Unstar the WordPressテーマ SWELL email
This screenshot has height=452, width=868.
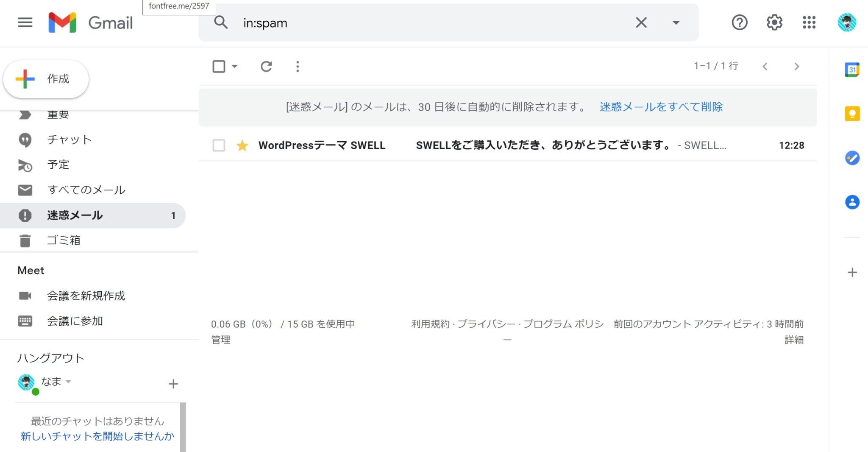[242, 145]
